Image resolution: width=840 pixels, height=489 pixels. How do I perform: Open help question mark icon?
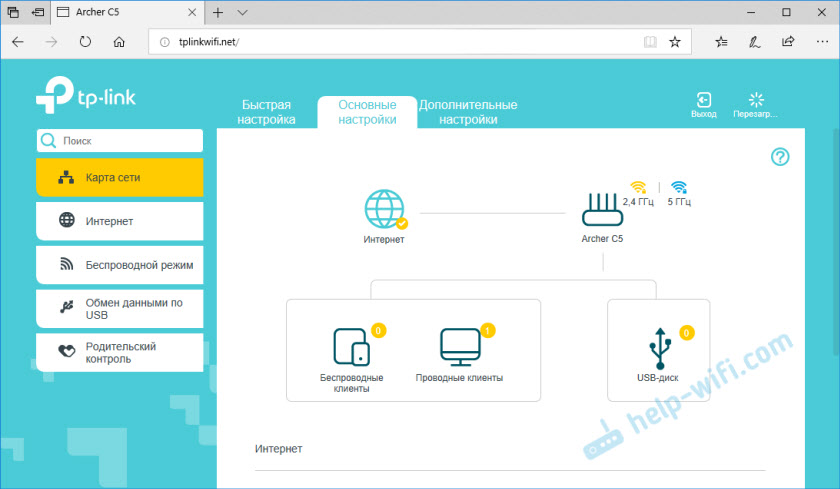[780, 157]
